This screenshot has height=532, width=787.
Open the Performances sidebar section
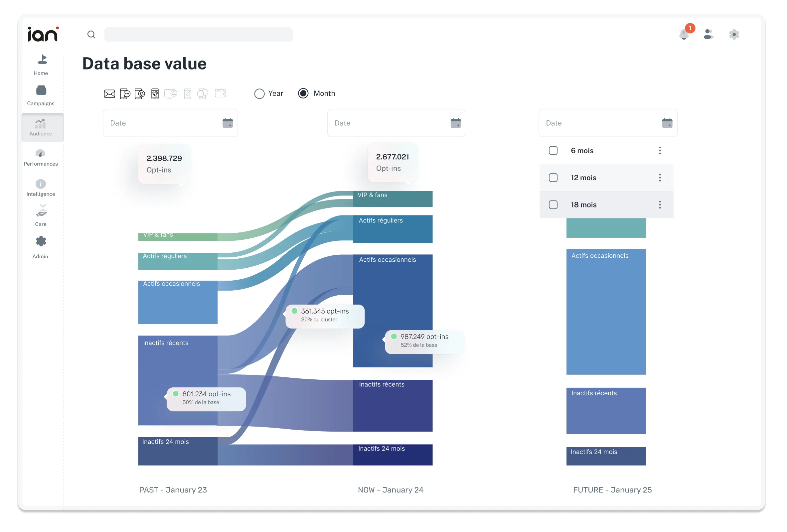click(41, 158)
